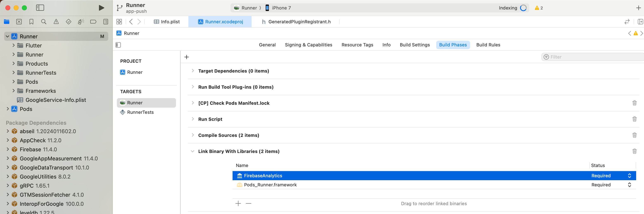Delete the Link Binary With Libraries phase
Screen dimensions: 644x214
pyautogui.click(x=634, y=151)
